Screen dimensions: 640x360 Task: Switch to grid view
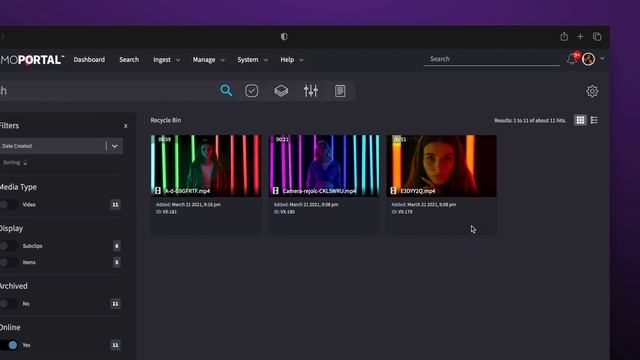pyautogui.click(x=580, y=120)
